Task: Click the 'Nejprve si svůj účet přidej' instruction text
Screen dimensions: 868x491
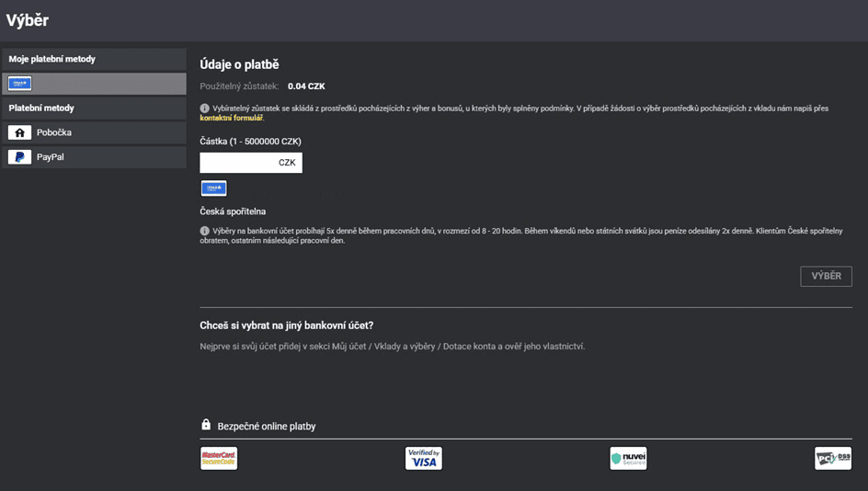Action: point(392,347)
